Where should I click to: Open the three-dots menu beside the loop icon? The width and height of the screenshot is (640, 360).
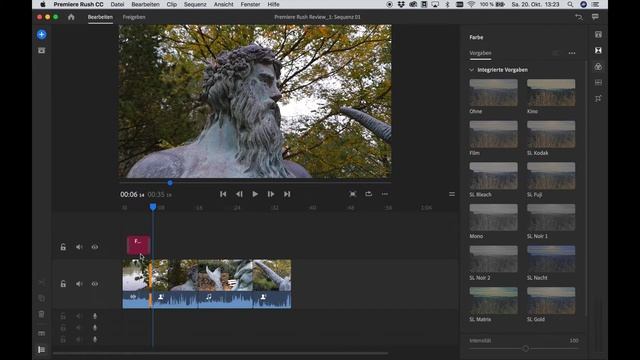pos(384,194)
